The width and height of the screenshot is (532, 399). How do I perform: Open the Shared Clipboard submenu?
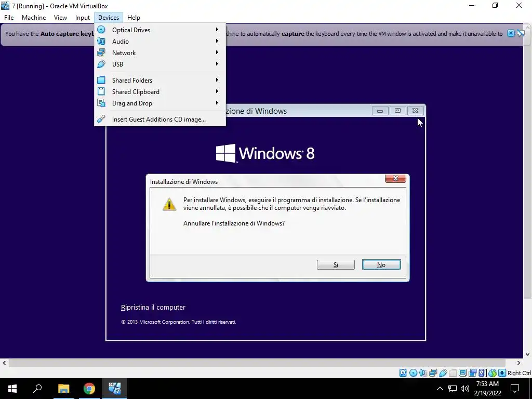coord(160,91)
